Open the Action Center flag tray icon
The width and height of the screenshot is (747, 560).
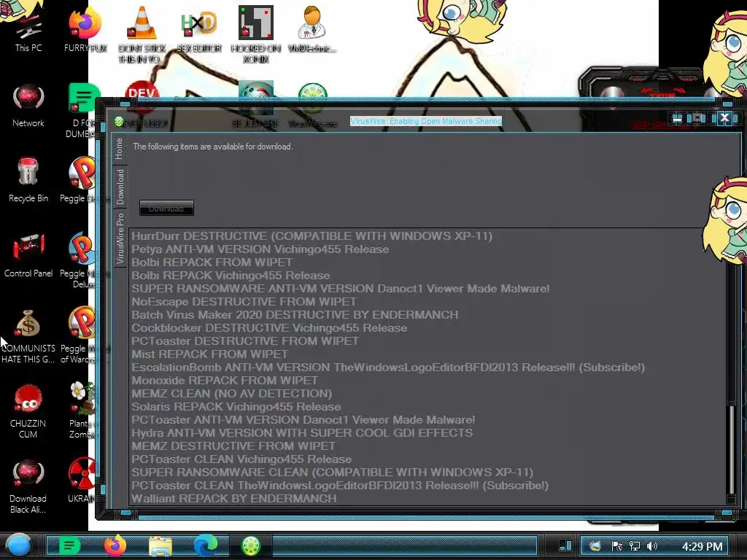tap(617, 546)
